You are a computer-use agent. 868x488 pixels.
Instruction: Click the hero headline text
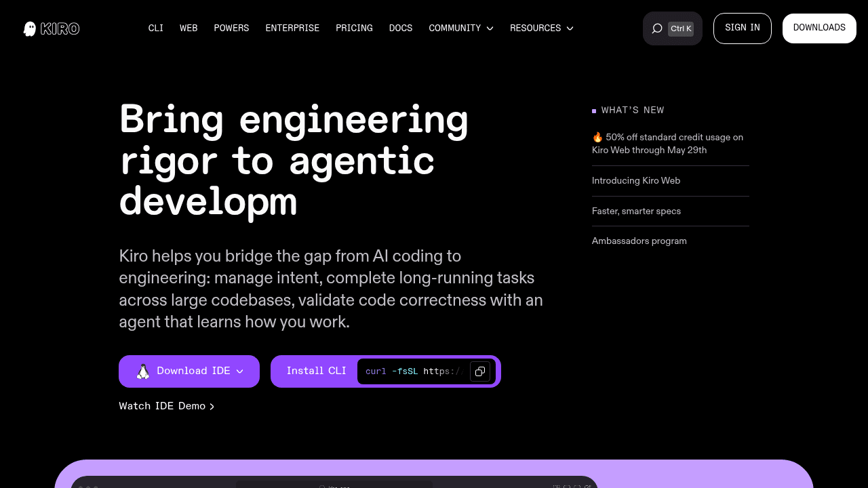[294, 161]
